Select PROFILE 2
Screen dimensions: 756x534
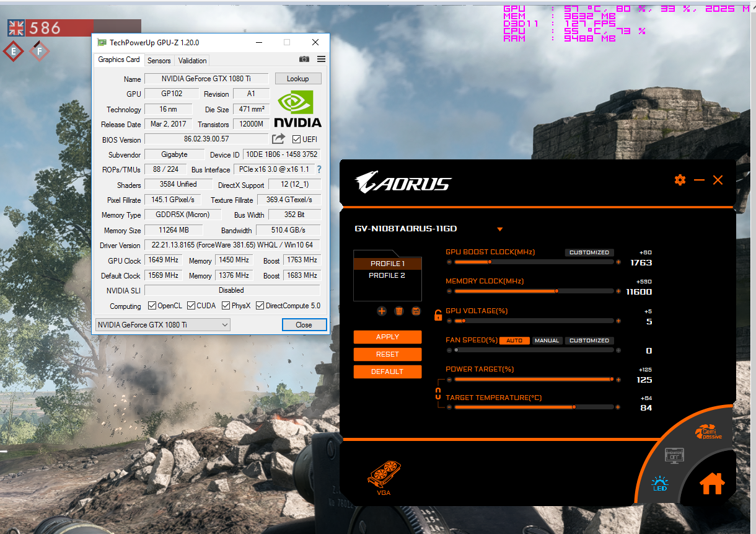tap(387, 275)
